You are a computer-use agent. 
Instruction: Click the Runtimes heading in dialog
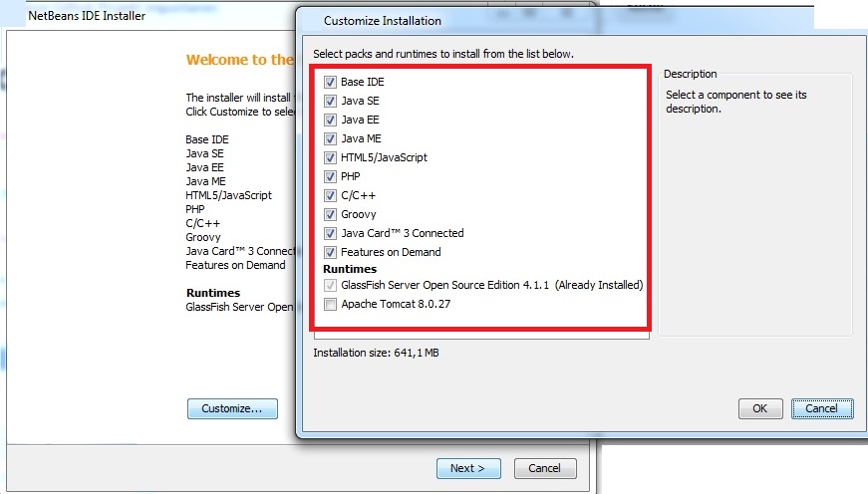pos(350,269)
